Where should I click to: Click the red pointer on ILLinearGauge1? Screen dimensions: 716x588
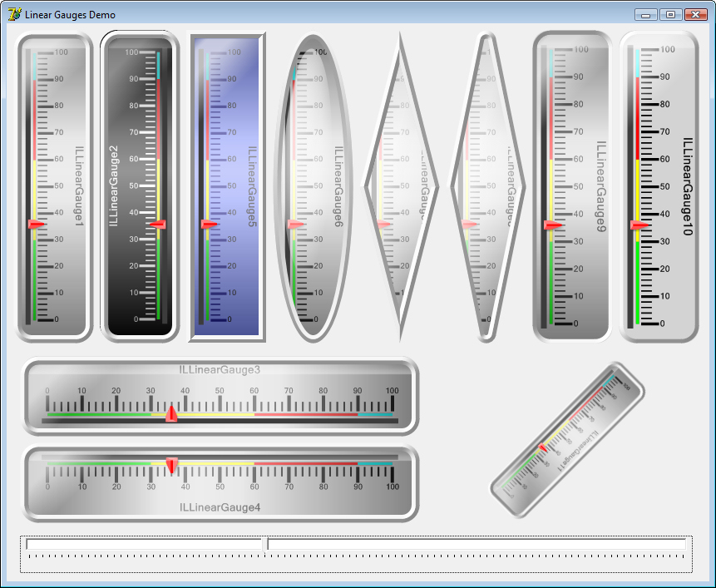(x=37, y=225)
